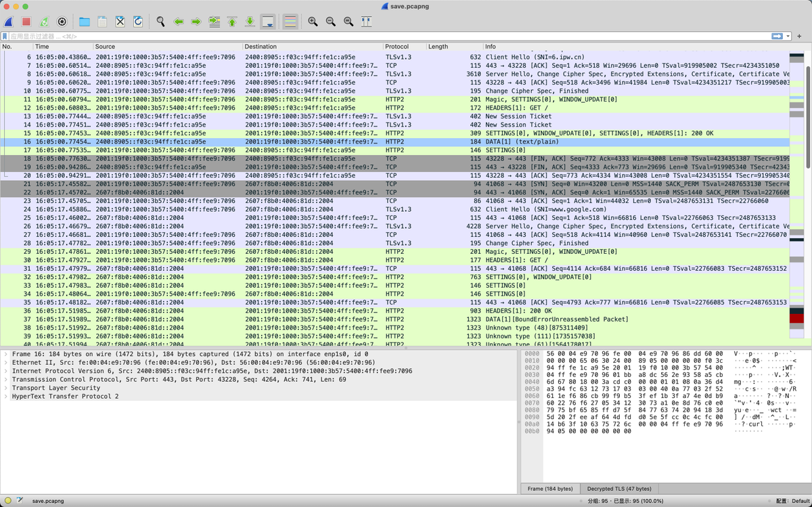Viewport: 812px width, 507px height.
Task: Sort by the Source column header
Action: click(x=168, y=47)
